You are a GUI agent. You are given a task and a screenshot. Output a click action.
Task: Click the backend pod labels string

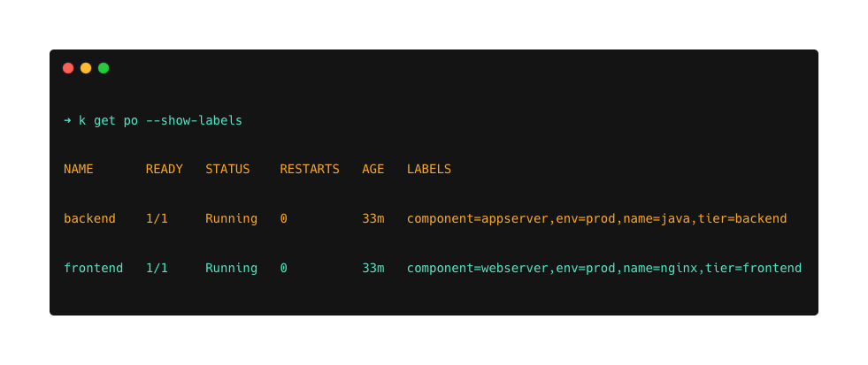point(596,219)
